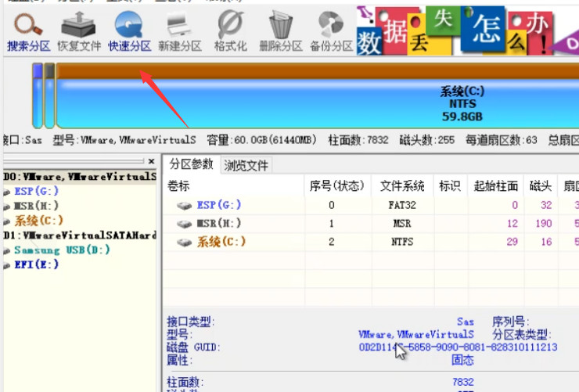The width and height of the screenshot is (579, 392).
Task: Click the drive icon beside MSR(H:) row
Action: [184, 224]
